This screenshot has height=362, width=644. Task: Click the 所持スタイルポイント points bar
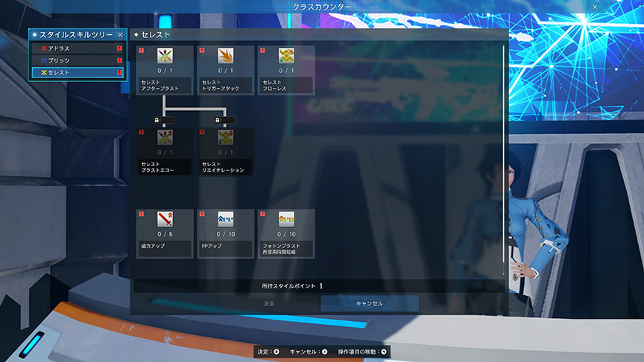[x=319, y=285]
